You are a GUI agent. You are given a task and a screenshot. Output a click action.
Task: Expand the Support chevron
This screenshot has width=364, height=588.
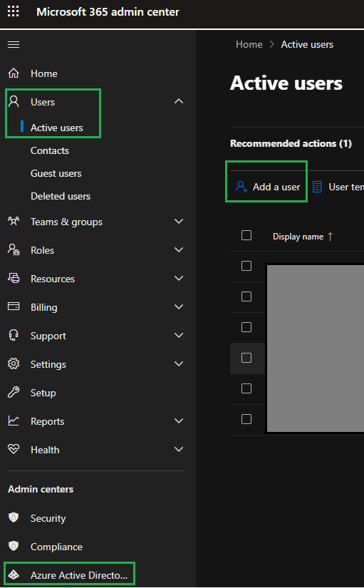(179, 335)
